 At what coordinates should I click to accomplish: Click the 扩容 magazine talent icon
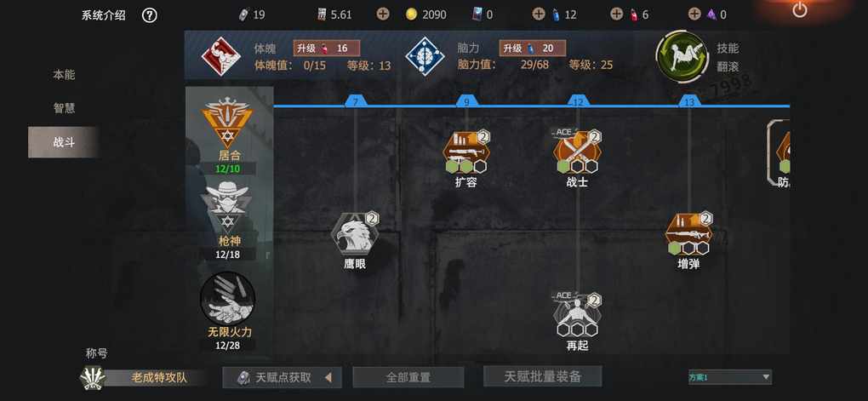point(466,152)
